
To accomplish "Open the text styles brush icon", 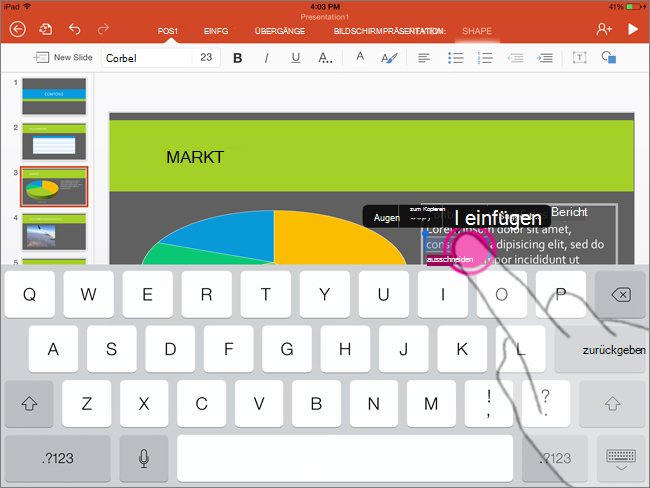I will point(389,58).
